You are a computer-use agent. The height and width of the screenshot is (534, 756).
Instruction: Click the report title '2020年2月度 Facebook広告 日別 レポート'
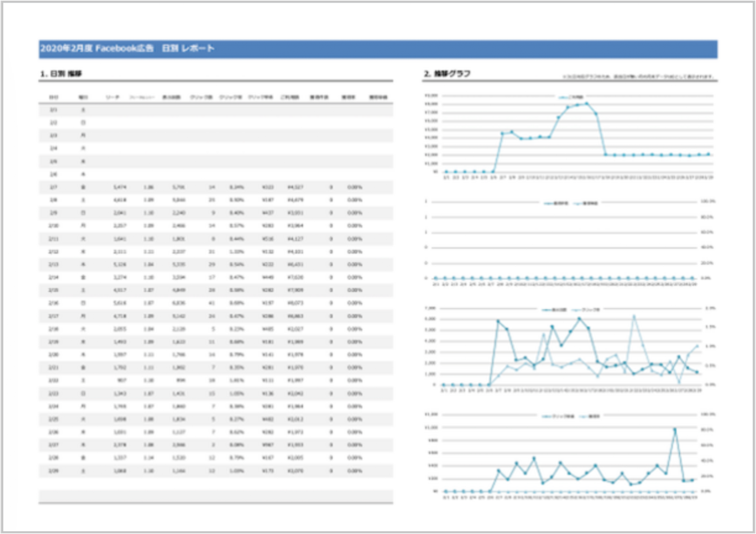127,49
